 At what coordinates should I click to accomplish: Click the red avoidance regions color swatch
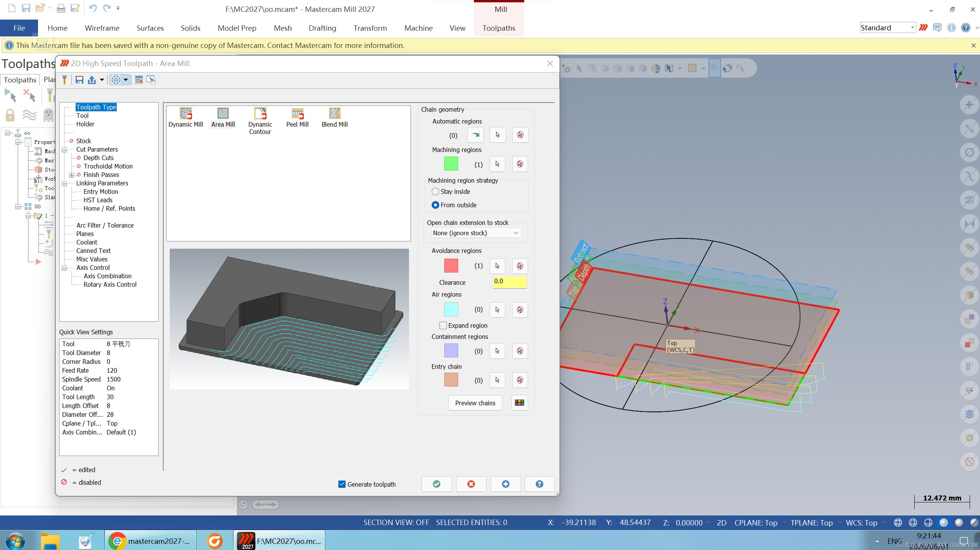(451, 266)
